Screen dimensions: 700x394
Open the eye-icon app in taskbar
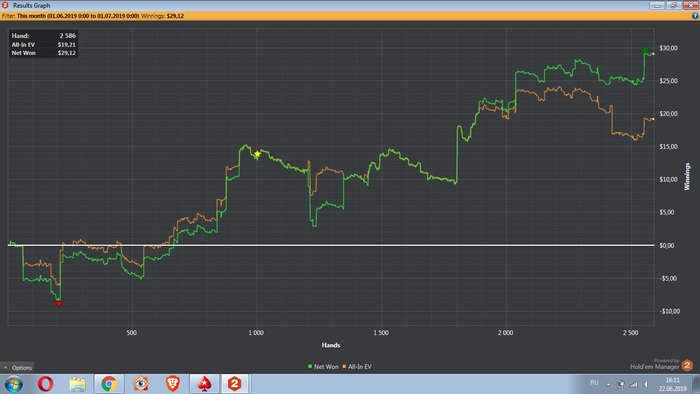point(141,384)
